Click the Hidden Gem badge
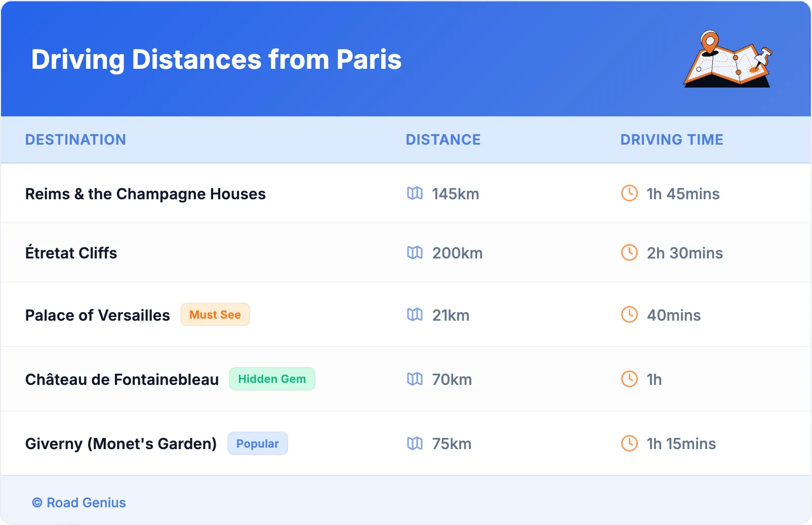Image resolution: width=812 pixels, height=525 pixels. click(272, 379)
